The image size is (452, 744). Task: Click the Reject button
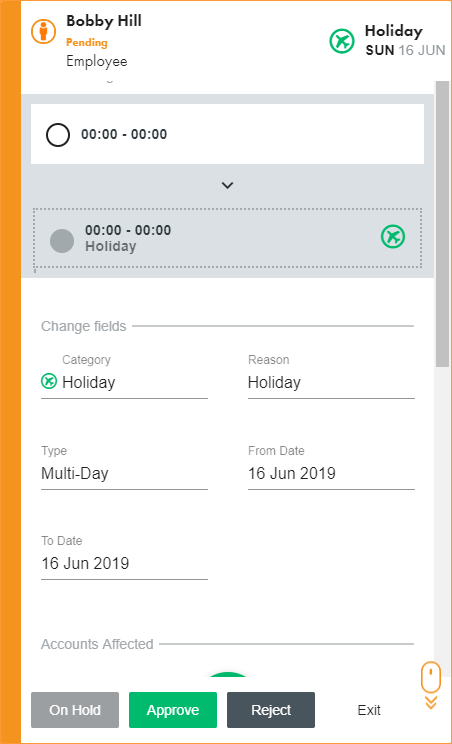[x=271, y=710]
